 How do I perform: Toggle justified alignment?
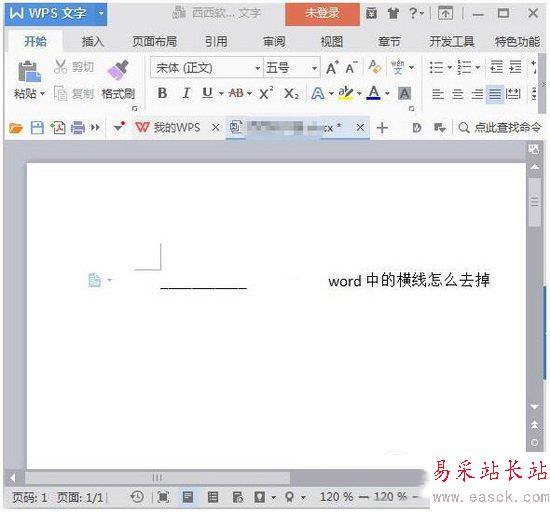click(495, 94)
